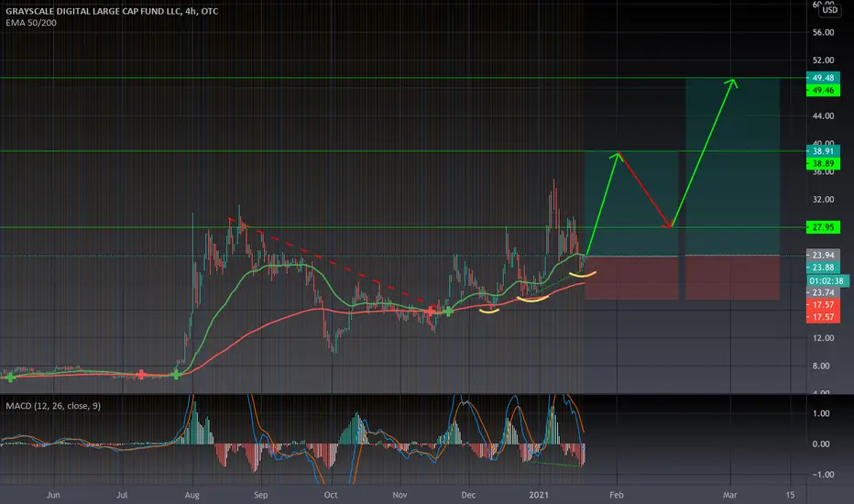Viewport: 854px width, 504px height.
Task: Click the green cross marker in early June
Action: click(x=10, y=377)
